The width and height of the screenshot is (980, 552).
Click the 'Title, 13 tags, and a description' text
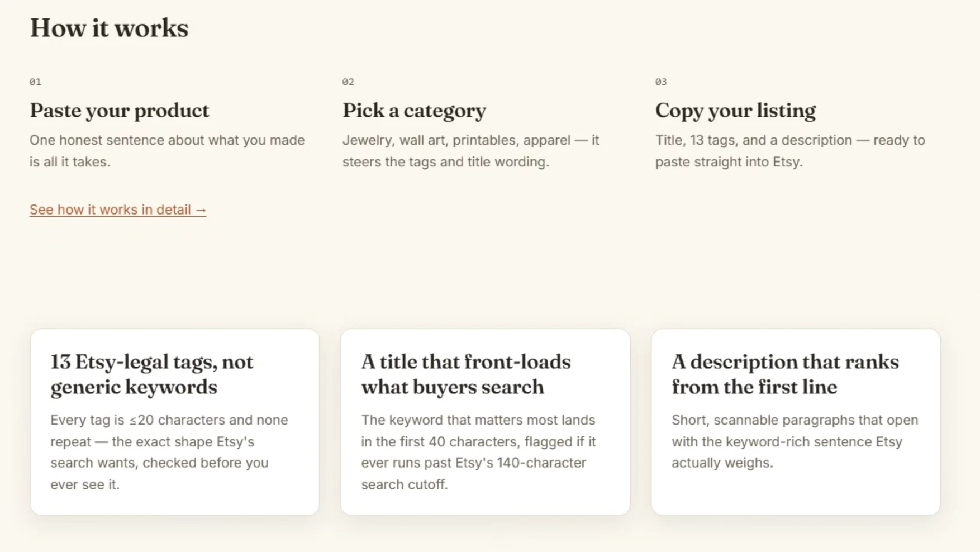click(790, 151)
